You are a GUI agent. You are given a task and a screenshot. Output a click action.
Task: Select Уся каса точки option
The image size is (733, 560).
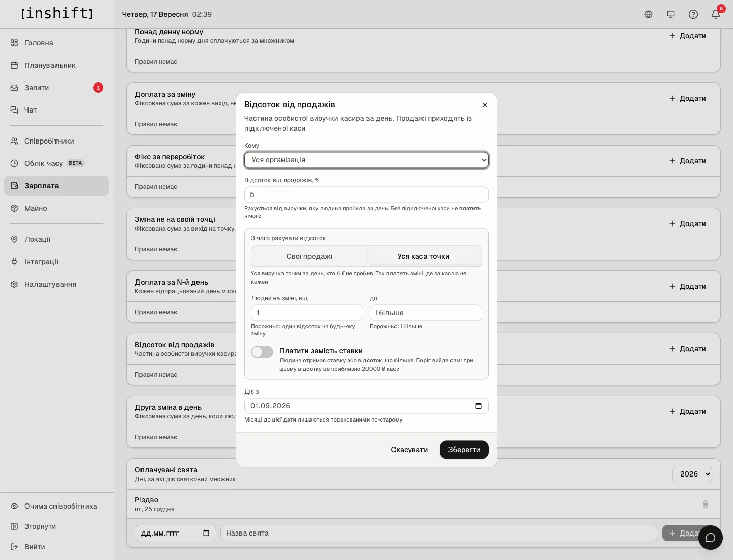pyautogui.click(x=424, y=256)
